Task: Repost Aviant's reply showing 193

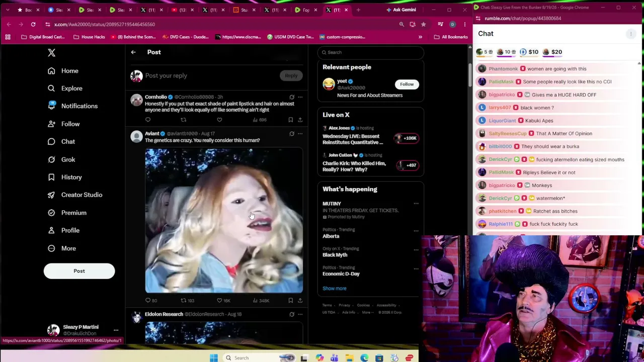Action: (188, 301)
